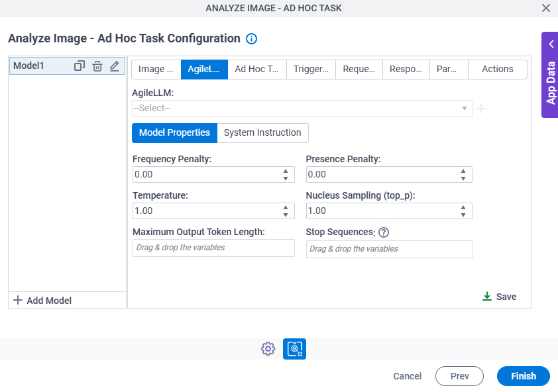Decrease Temperature value
The width and height of the screenshot is (558, 392).
click(x=286, y=215)
